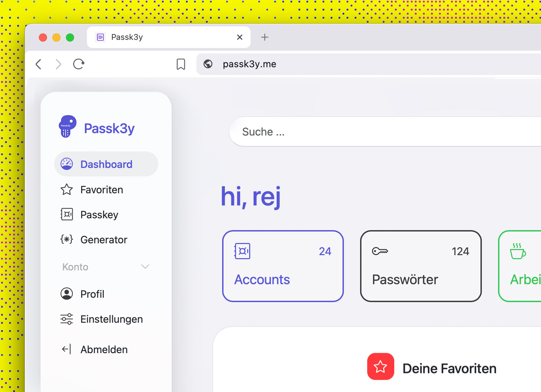541x392 pixels.
Task: Click the Einstellungen sliders icon
Action: (x=67, y=319)
